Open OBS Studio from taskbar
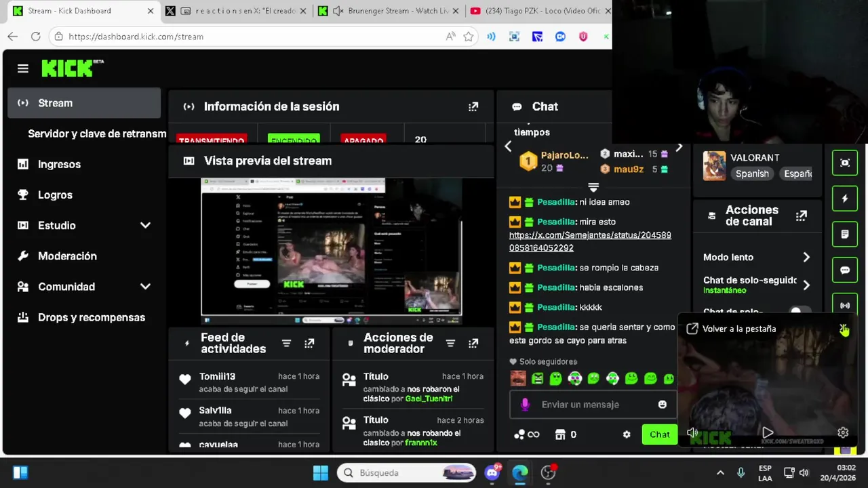The image size is (868, 488). (548, 472)
